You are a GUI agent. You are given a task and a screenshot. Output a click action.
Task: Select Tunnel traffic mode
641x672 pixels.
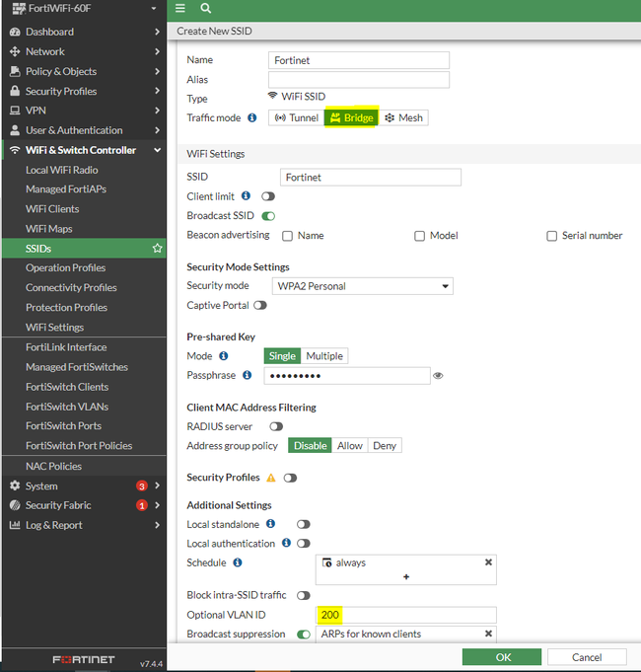(296, 117)
